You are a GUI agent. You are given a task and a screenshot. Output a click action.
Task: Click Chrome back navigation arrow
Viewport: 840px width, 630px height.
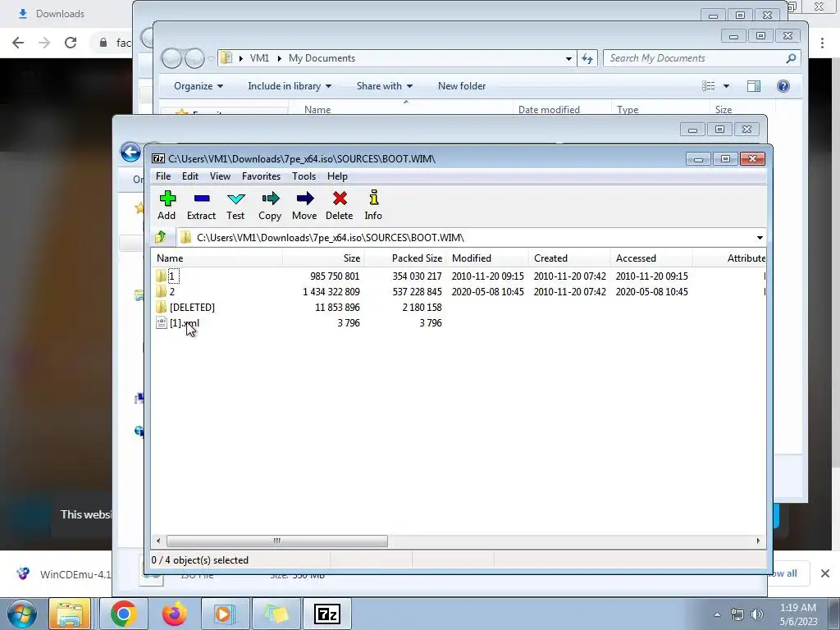18,43
